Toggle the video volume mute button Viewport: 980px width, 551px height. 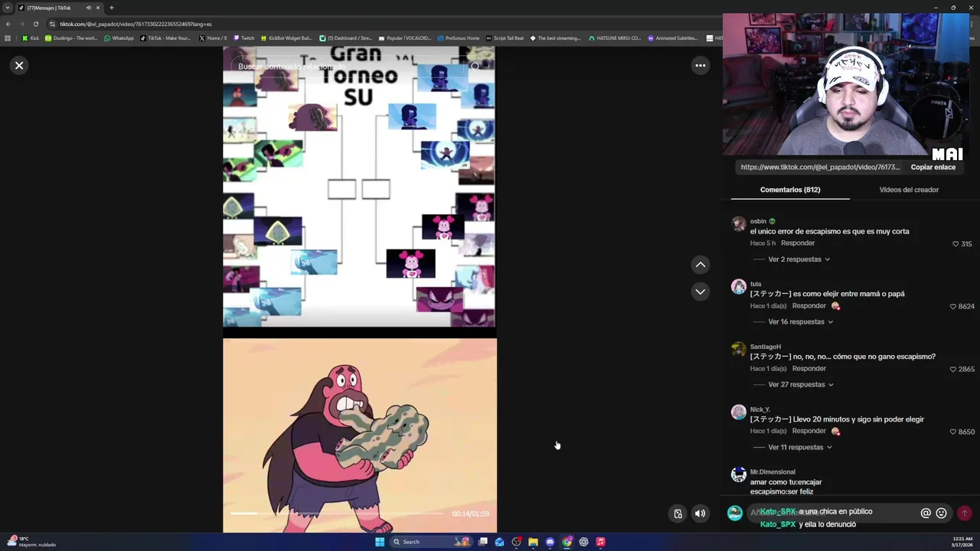700,514
